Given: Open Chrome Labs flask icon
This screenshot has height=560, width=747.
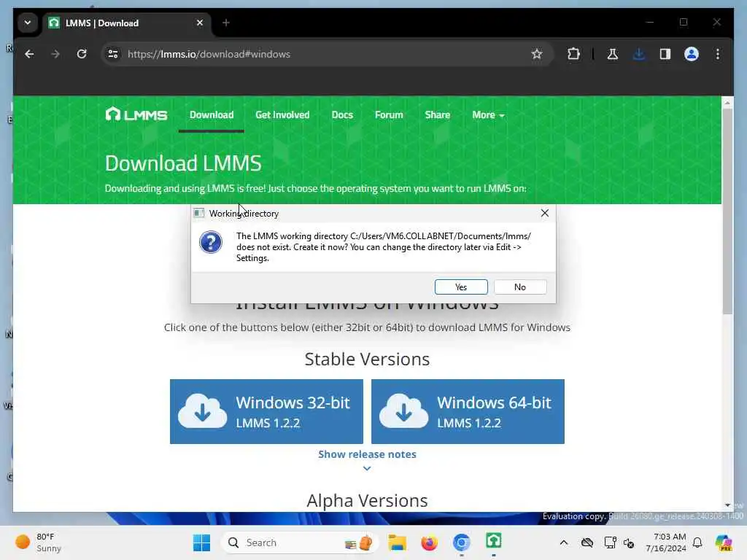Looking at the screenshot, I should coord(613,54).
